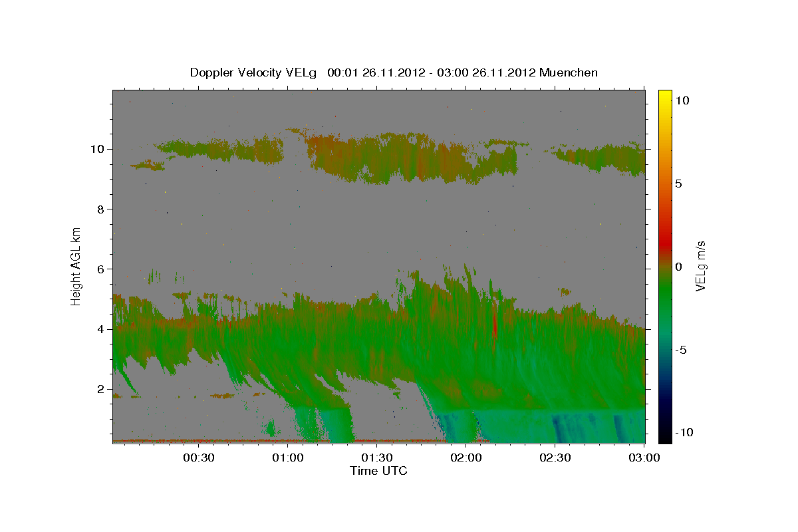
Task: Click the height tick label 2
Action: click(102, 389)
